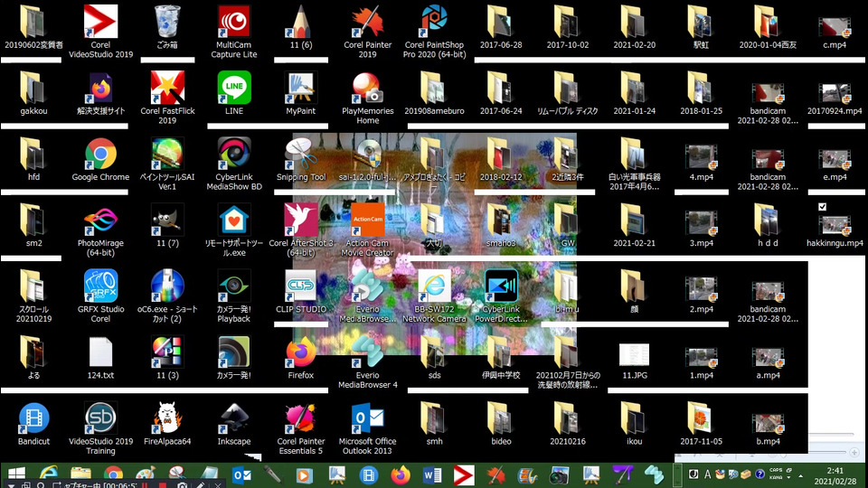Viewport: 868px width, 488px height.
Task: Select the h d d folder
Action: pyautogui.click(x=768, y=225)
